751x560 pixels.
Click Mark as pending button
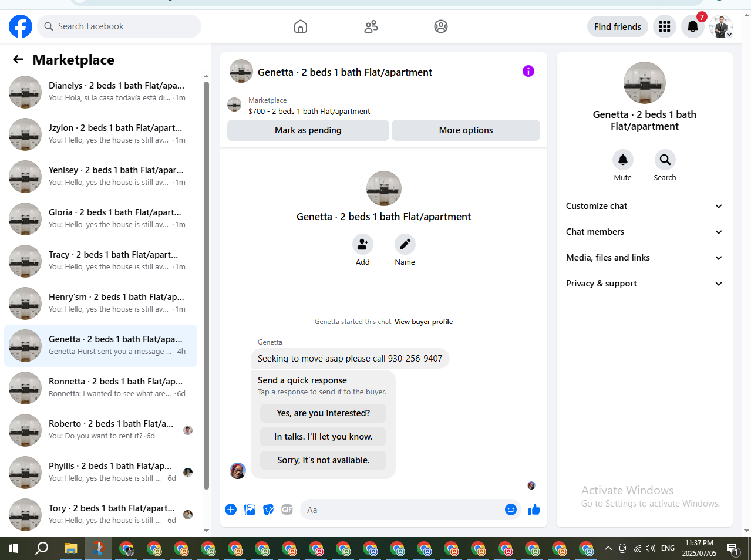(x=308, y=130)
